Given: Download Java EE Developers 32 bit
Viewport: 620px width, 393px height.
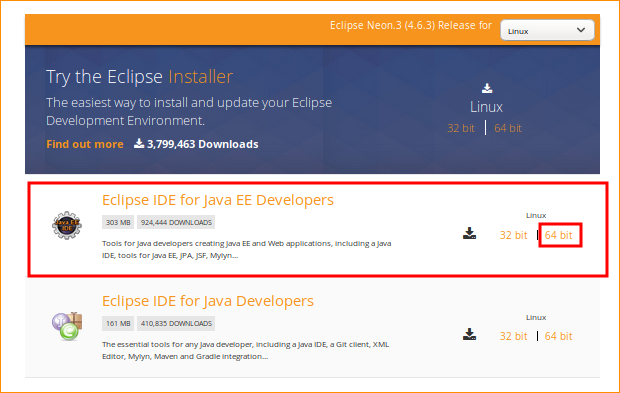Looking at the screenshot, I should [x=513, y=235].
